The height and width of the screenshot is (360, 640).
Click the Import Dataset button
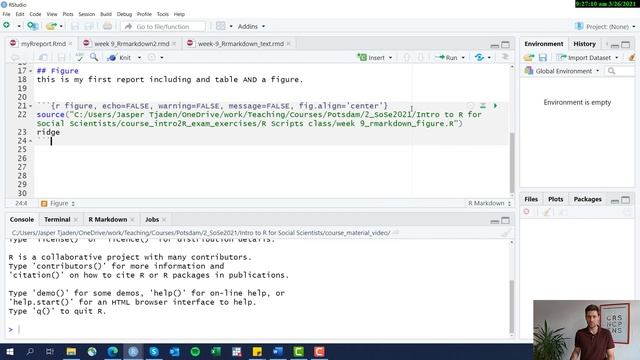point(584,58)
